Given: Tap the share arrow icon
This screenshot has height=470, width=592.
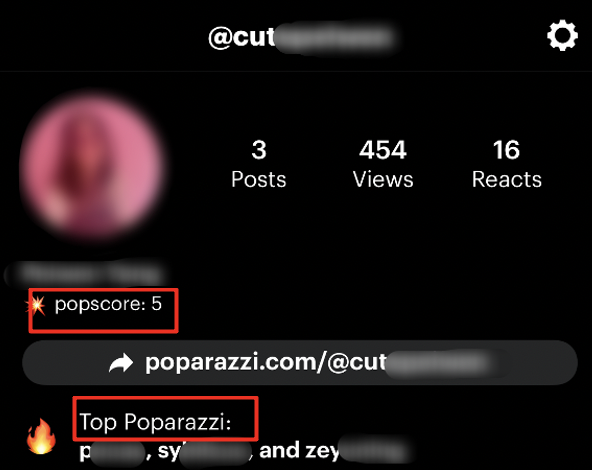Looking at the screenshot, I should pos(121,363).
